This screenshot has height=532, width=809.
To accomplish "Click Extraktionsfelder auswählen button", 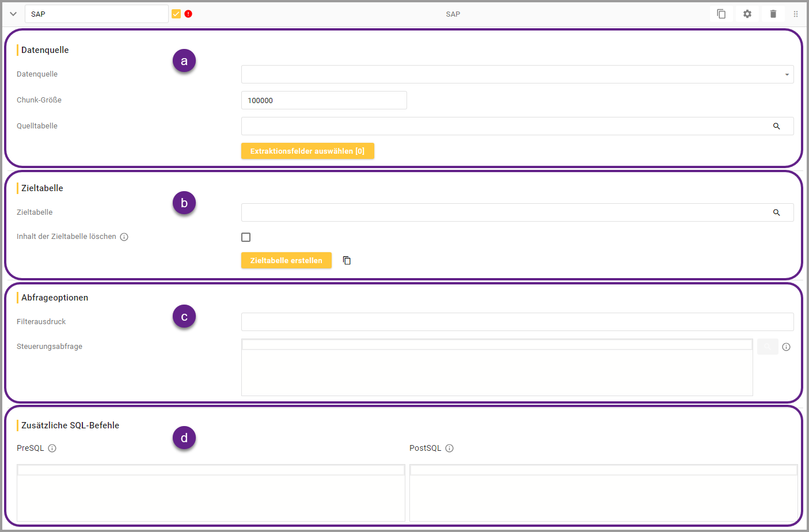I will [307, 151].
